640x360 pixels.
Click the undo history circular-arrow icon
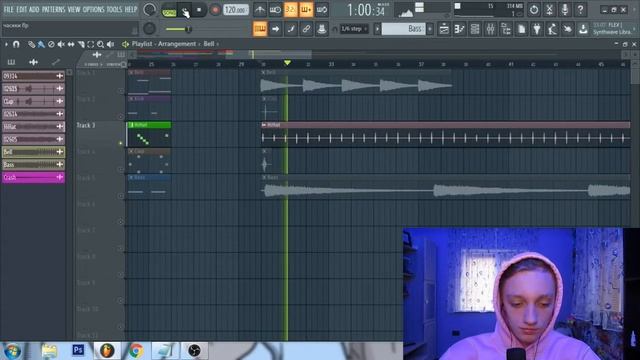click(533, 10)
